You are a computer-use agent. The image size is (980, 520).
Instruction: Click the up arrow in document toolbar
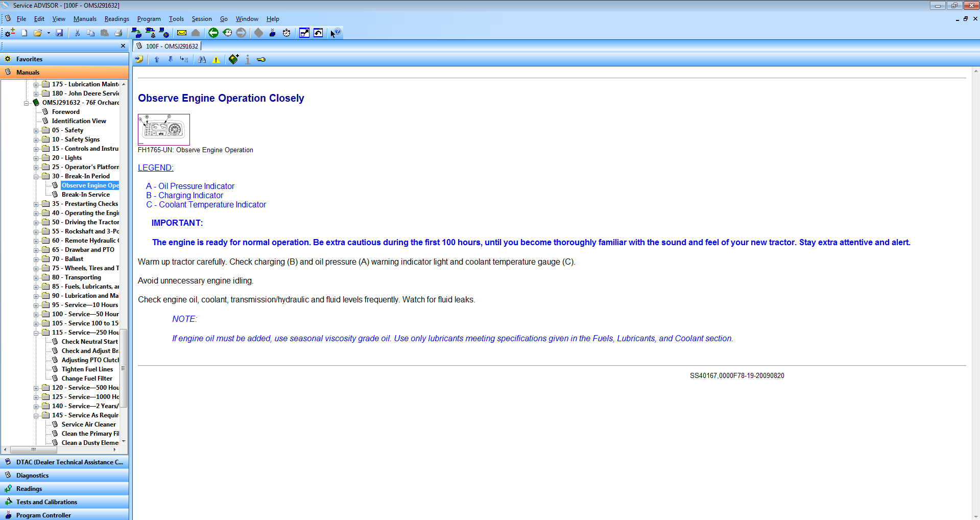point(157,60)
